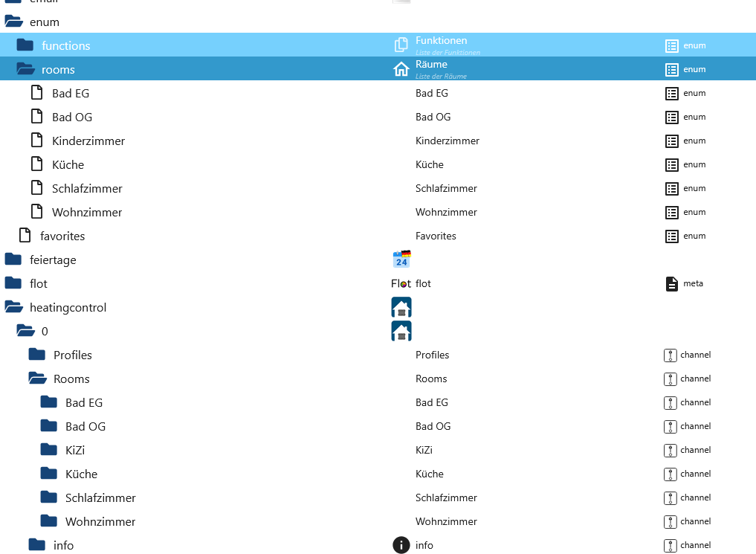Image resolution: width=756 pixels, height=554 pixels.
Task: Click the enum type icon in rooms row
Action: (671, 69)
